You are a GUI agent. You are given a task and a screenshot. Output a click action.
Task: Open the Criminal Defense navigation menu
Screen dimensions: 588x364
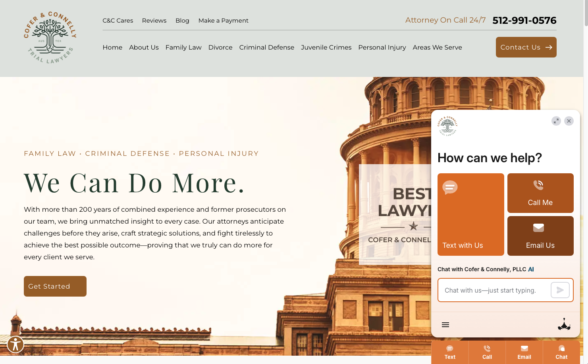pos(266,47)
